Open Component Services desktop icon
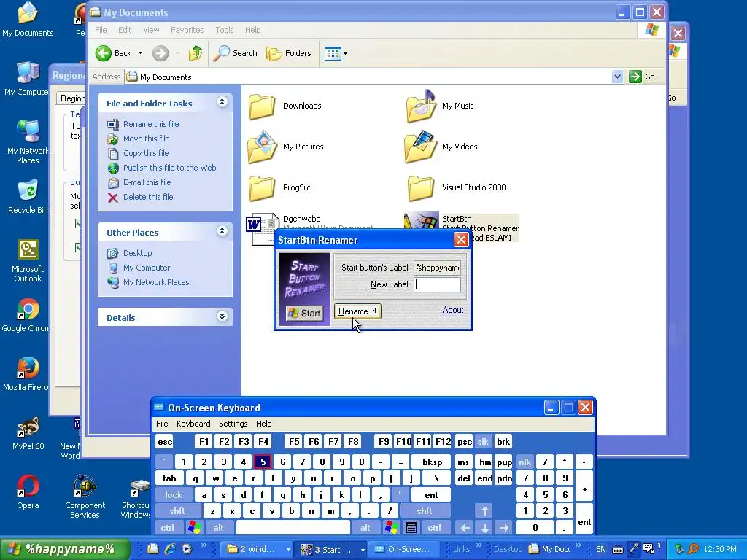This screenshot has width=747, height=560. point(85,496)
